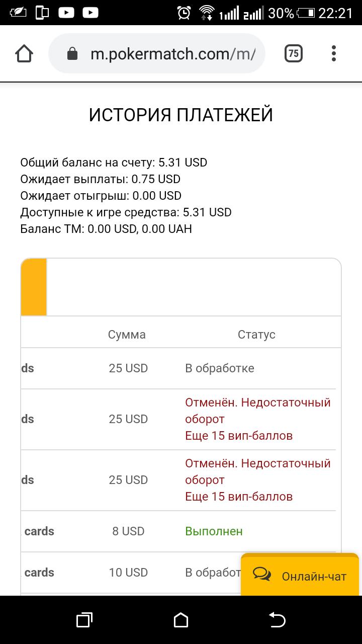Tap the first YouTube notification icon
The image size is (362, 644).
click(x=66, y=13)
